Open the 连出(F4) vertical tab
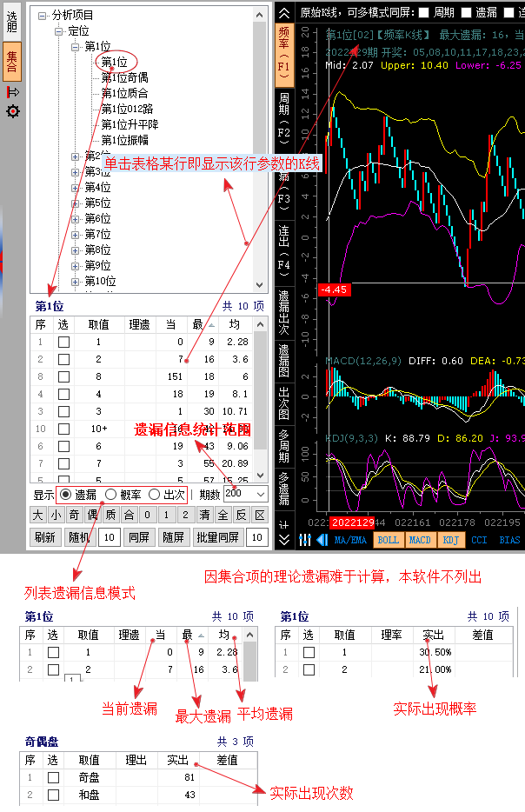 283,250
